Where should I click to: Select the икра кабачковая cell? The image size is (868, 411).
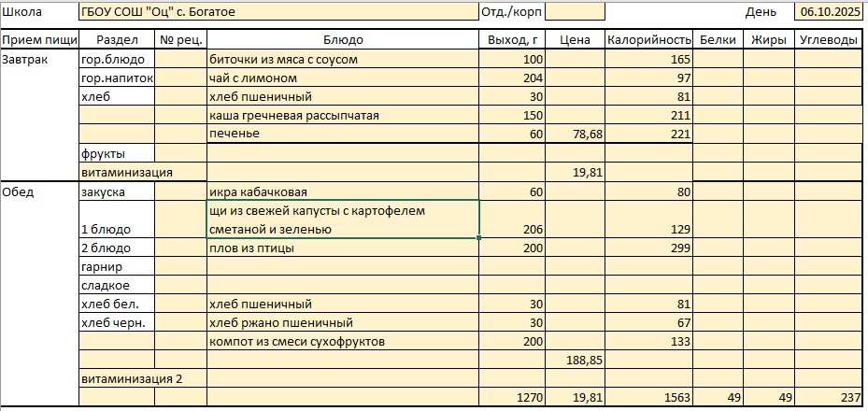343,192
